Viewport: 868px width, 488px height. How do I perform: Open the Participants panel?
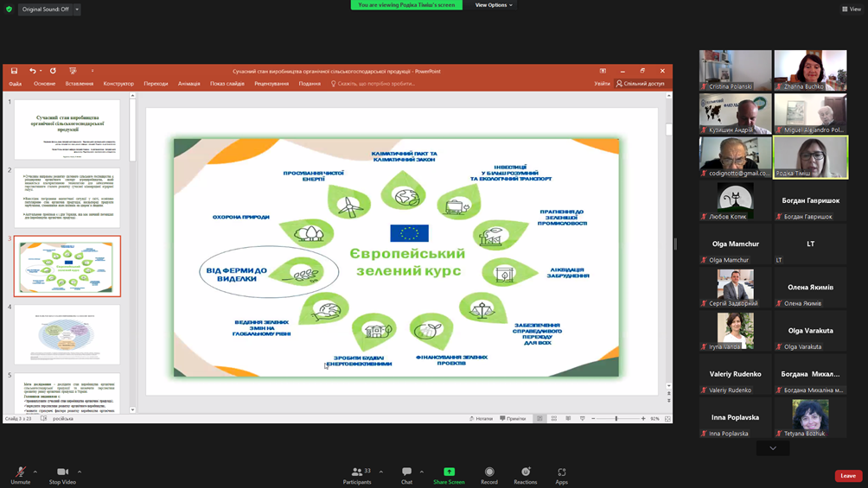pos(357,475)
